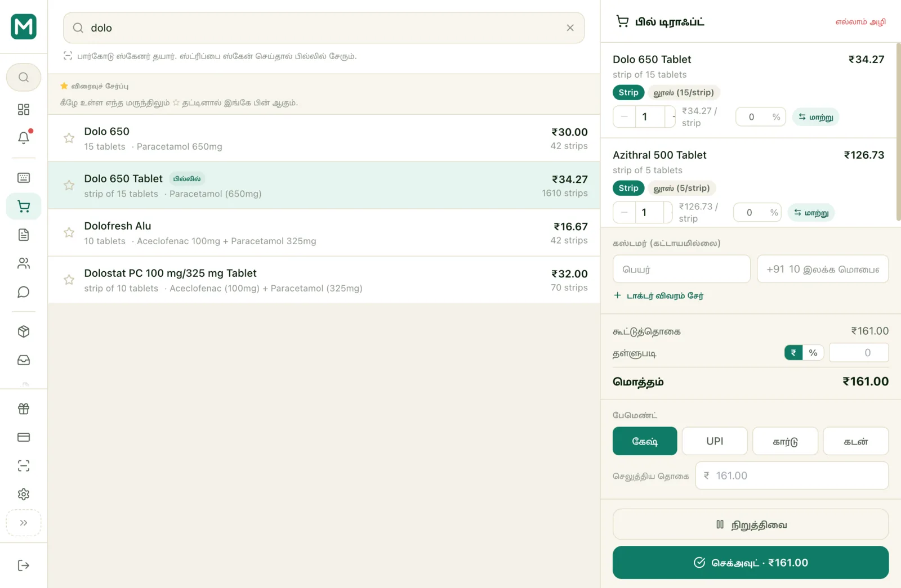Select loose 5/strip unit for Azithral 500
Image resolution: width=901 pixels, height=588 pixels.
coord(681,188)
